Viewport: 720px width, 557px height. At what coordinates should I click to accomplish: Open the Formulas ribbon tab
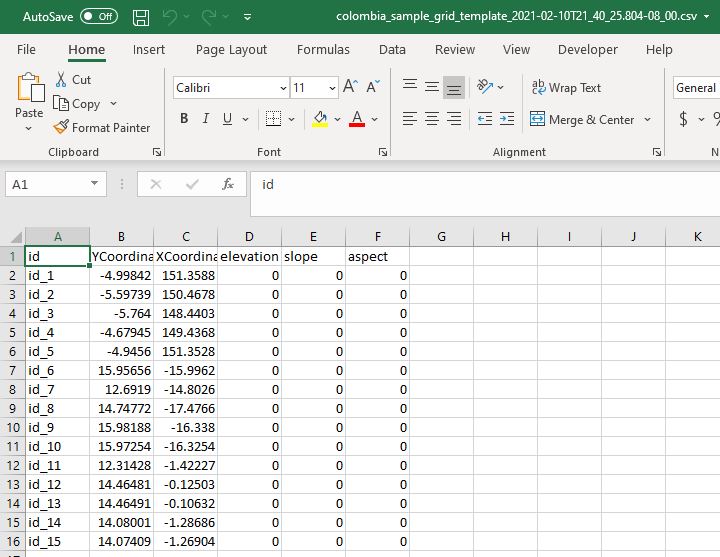click(323, 49)
